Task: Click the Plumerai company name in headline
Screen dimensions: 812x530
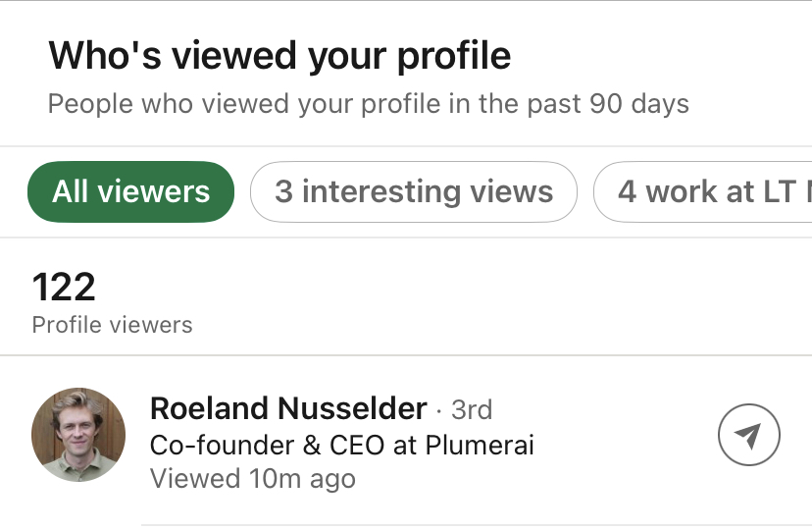Action: [x=480, y=445]
